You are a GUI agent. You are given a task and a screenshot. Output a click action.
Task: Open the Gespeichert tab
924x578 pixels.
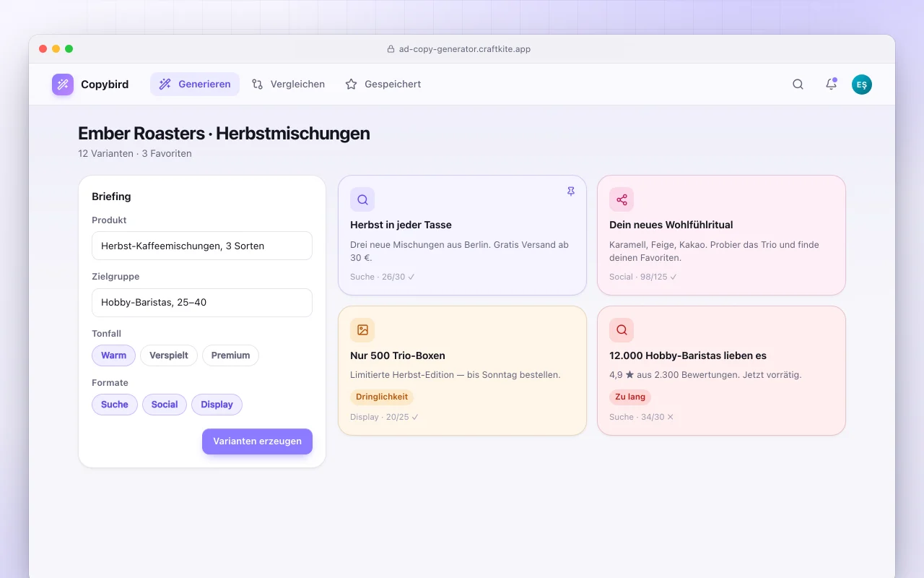tap(383, 85)
